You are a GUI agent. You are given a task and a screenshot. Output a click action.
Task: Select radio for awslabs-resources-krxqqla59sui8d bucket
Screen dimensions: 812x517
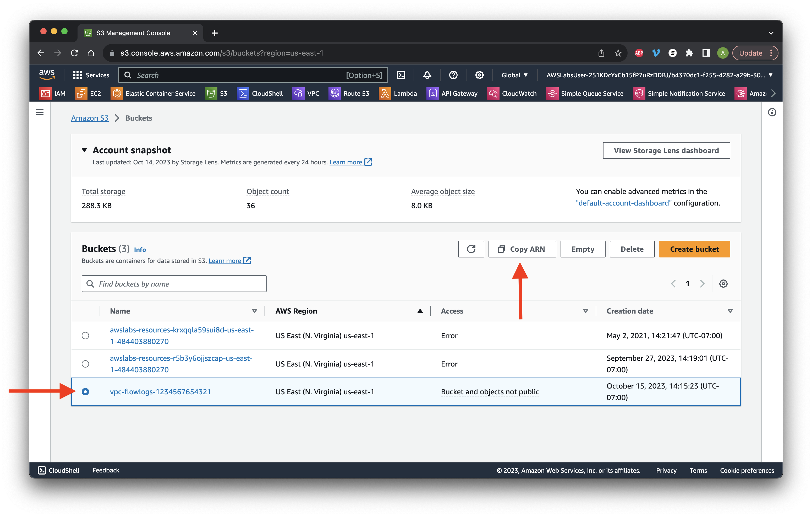click(85, 335)
